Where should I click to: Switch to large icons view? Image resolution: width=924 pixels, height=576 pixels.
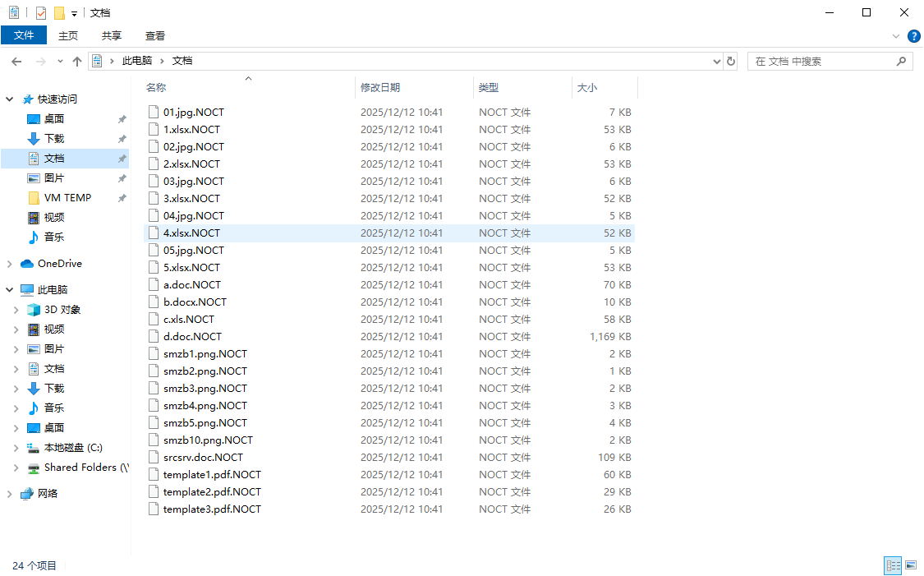coord(910,565)
